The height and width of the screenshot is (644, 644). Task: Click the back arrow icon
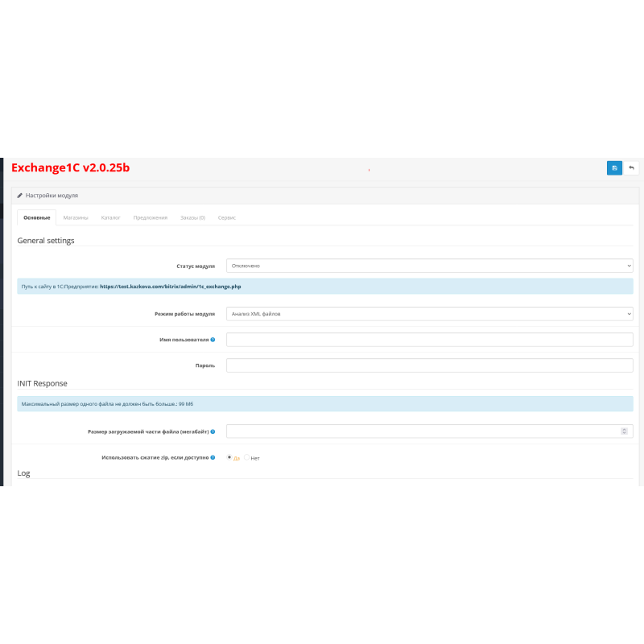click(x=631, y=167)
